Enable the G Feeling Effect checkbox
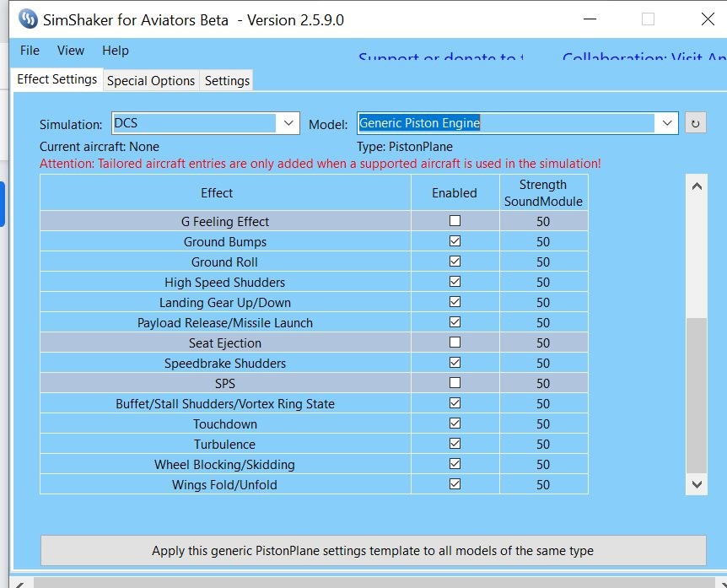This screenshot has height=588, width=727. click(x=455, y=221)
